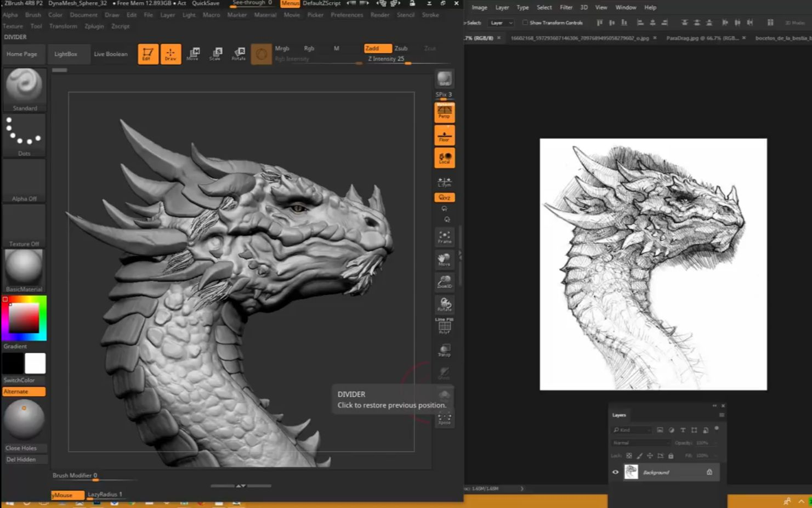This screenshot has width=812, height=508.
Task: Toggle Local symmetry mode
Action: click(444, 158)
